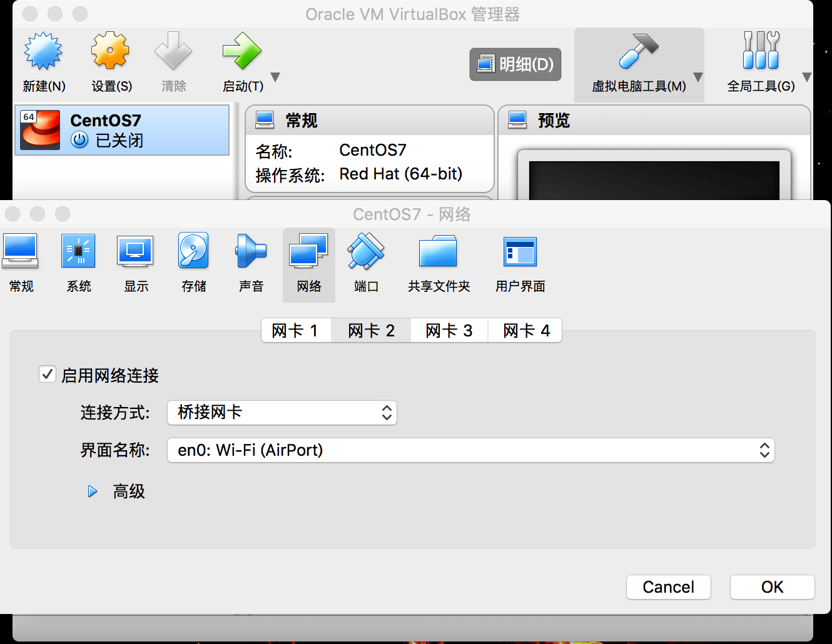The width and height of the screenshot is (832, 644).
Task: Open the 连接方式 dropdown showing 桥接网卡
Action: 282,413
